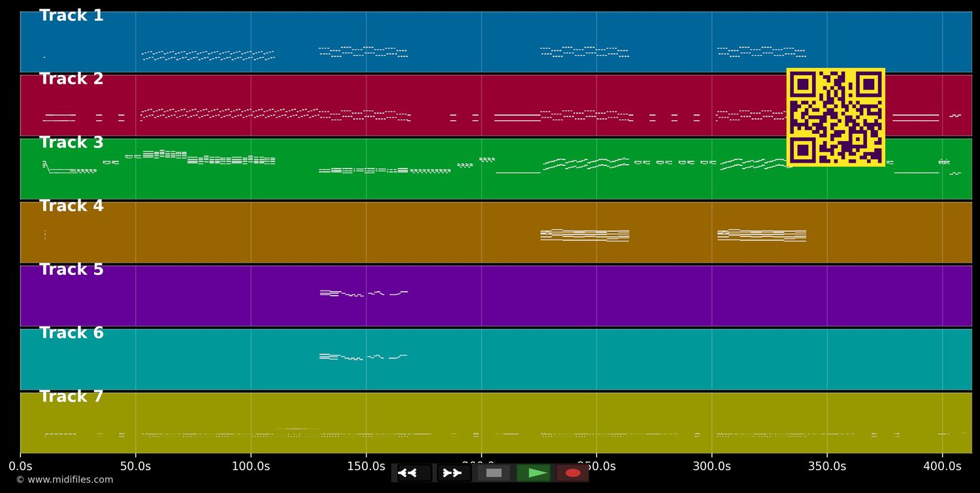Stop playback with the gray square button
The image size is (980, 493).
coord(494,473)
